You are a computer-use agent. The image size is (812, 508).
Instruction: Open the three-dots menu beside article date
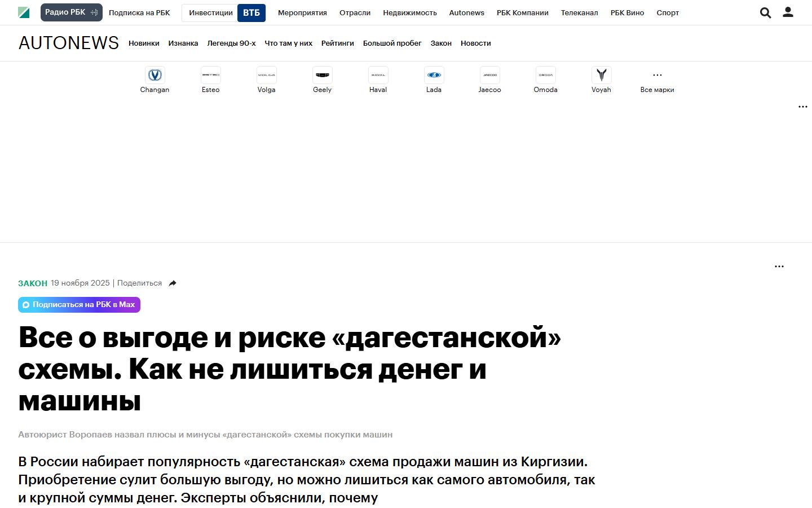[x=779, y=266]
